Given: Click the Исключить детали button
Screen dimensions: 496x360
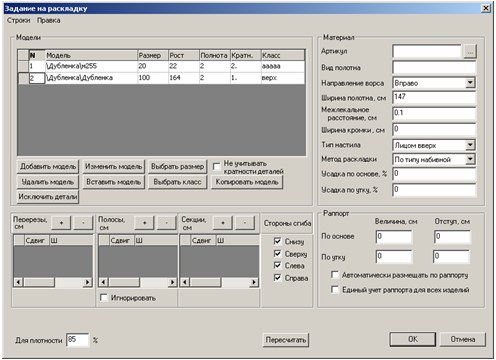Looking at the screenshot, I should pos(48,197).
